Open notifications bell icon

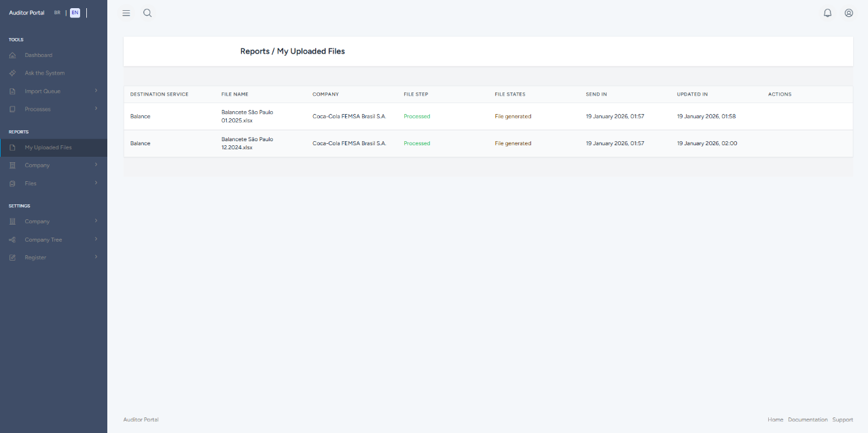tap(827, 13)
